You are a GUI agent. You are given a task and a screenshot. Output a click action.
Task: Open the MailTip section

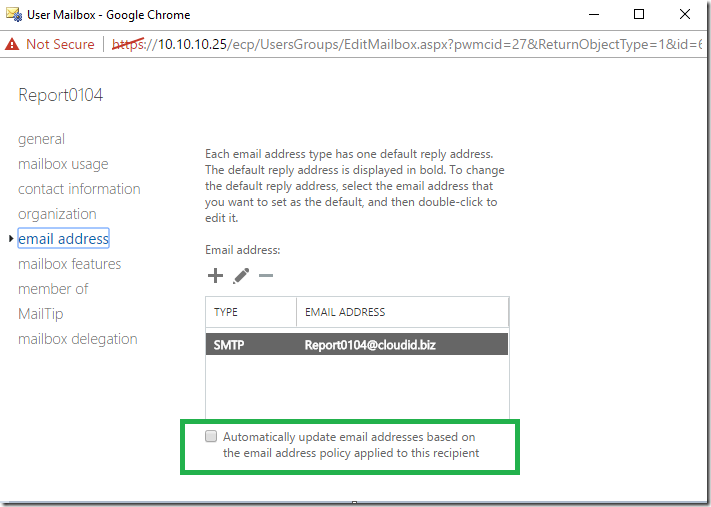click(40, 313)
